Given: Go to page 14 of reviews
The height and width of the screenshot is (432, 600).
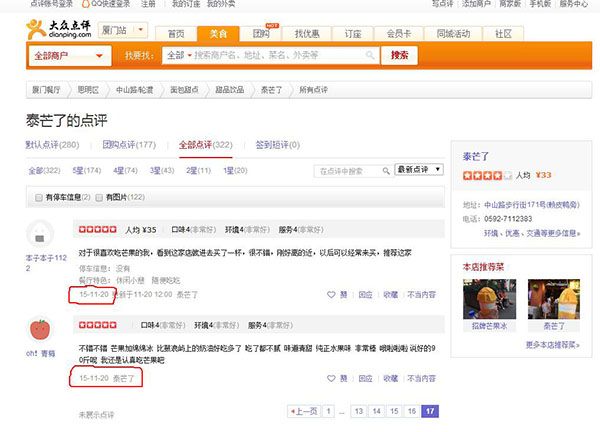Looking at the screenshot, I should click(x=377, y=411).
